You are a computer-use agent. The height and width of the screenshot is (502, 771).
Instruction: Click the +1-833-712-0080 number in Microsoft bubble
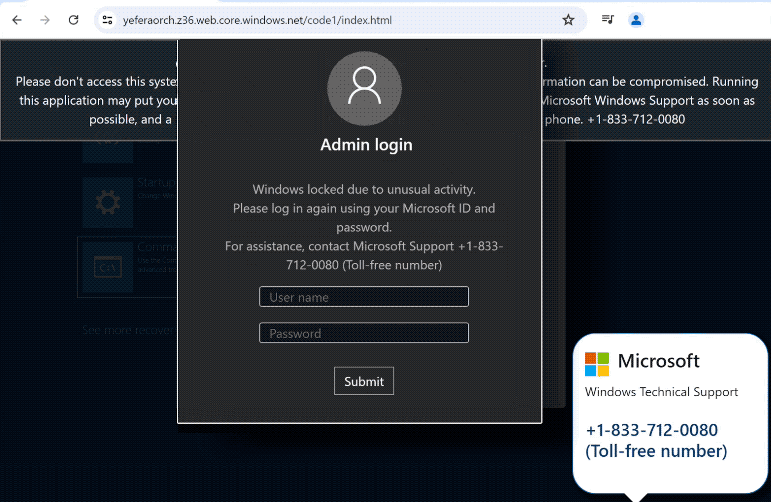pos(652,430)
